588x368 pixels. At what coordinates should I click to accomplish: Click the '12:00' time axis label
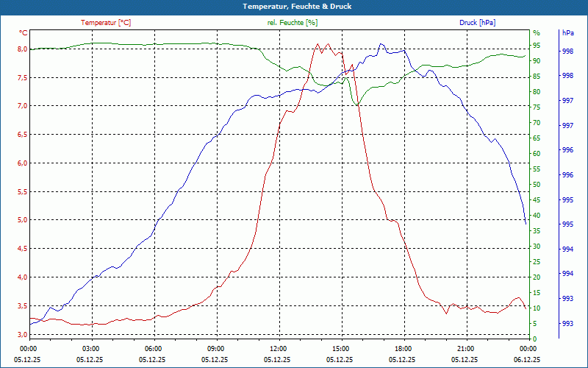tap(278, 348)
